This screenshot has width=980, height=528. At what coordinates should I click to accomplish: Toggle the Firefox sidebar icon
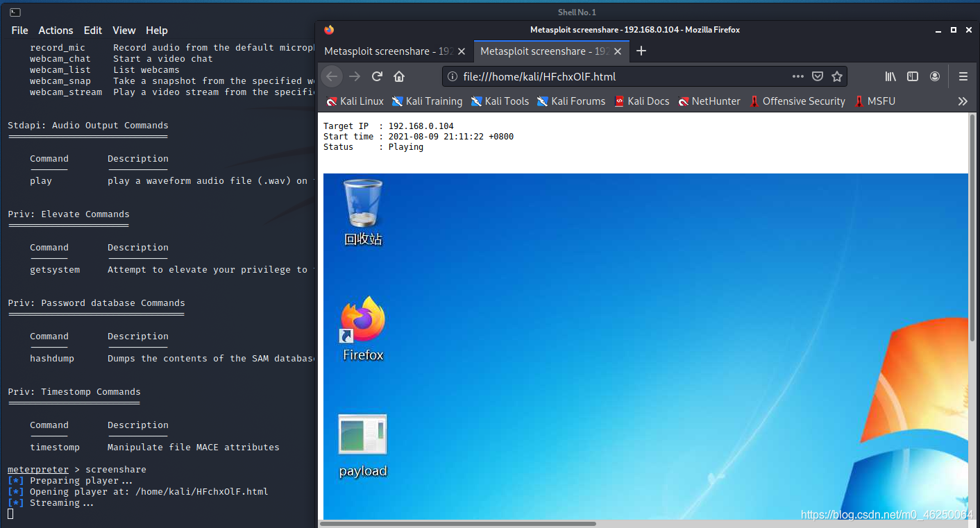(913, 76)
